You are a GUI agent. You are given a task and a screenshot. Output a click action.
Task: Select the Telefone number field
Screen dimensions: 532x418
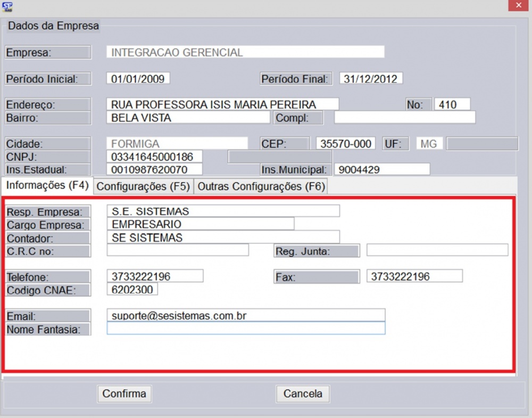pos(155,276)
